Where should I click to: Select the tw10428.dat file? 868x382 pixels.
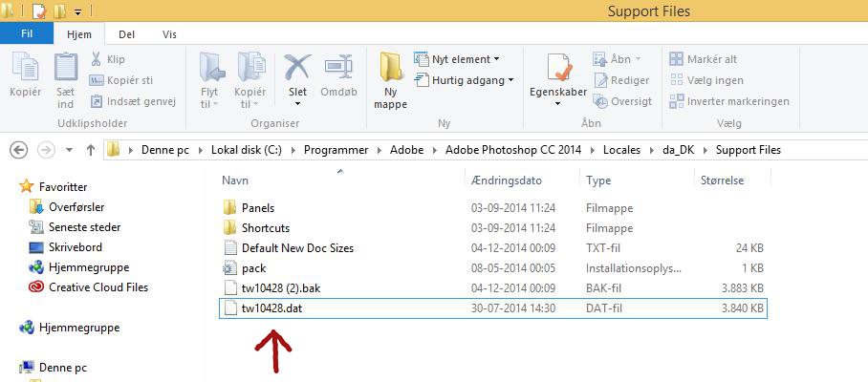point(271,308)
